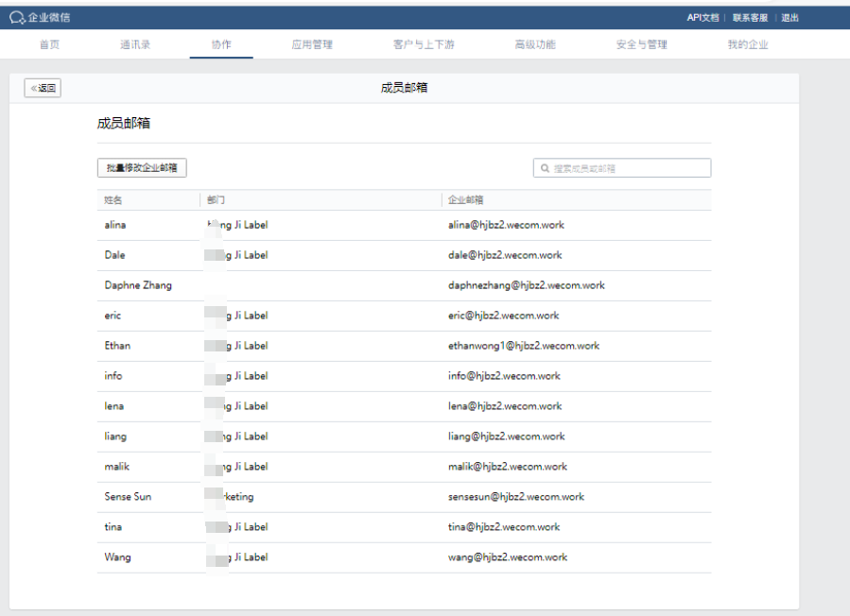850x616 pixels.
Task: Open 安全与管理 settings
Action: (x=640, y=43)
